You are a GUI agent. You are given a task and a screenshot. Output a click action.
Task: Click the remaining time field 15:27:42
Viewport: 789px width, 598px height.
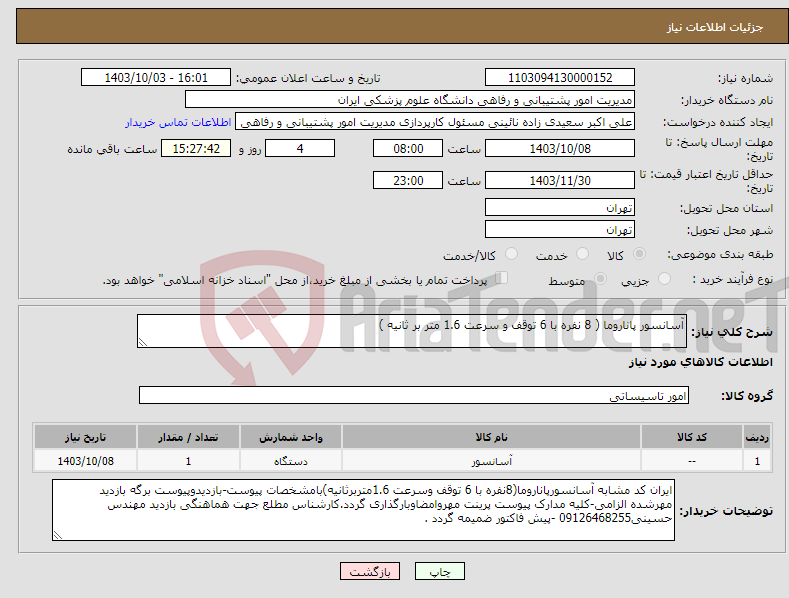196,148
